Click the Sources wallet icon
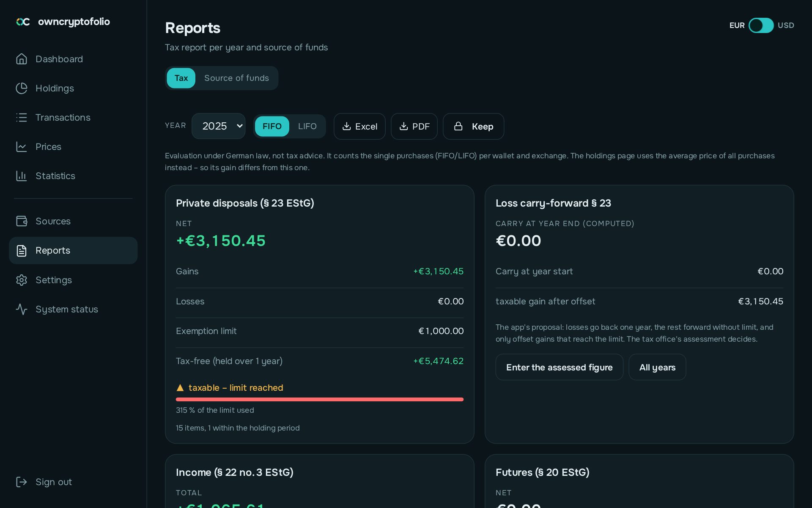This screenshot has height=508, width=812. [x=22, y=221]
